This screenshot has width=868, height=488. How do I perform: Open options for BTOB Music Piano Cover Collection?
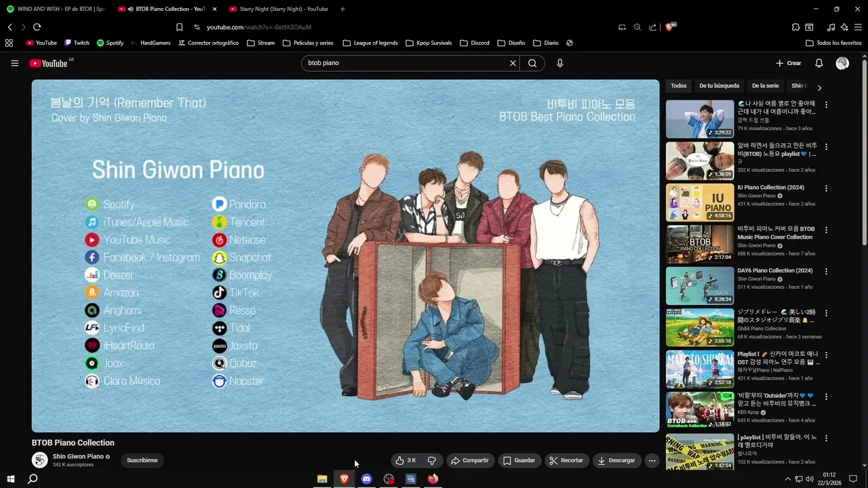point(826,230)
